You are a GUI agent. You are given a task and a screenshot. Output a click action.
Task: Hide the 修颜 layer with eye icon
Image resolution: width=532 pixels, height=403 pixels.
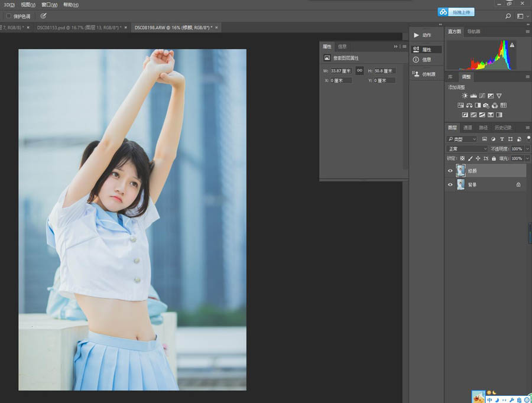tap(450, 171)
